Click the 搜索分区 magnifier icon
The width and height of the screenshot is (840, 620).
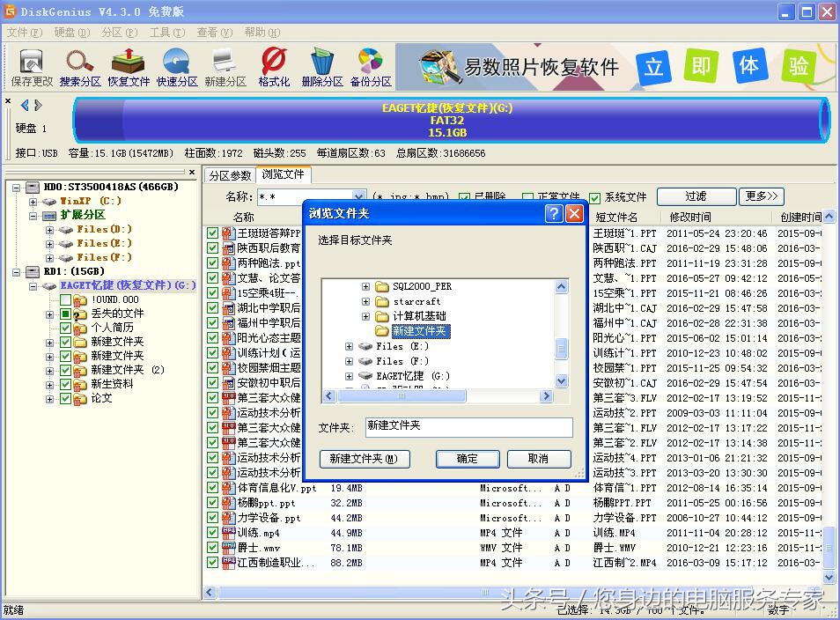click(80, 67)
